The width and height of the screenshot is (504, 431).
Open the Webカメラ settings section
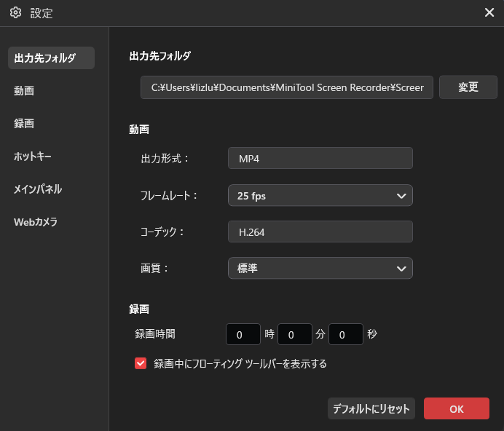coord(36,222)
